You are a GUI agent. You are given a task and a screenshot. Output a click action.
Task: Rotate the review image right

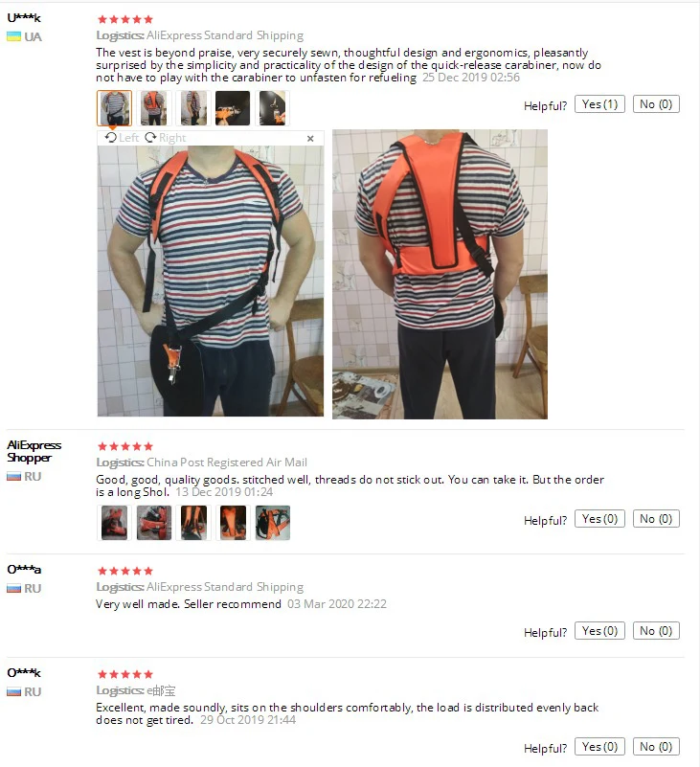pyautogui.click(x=166, y=138)
